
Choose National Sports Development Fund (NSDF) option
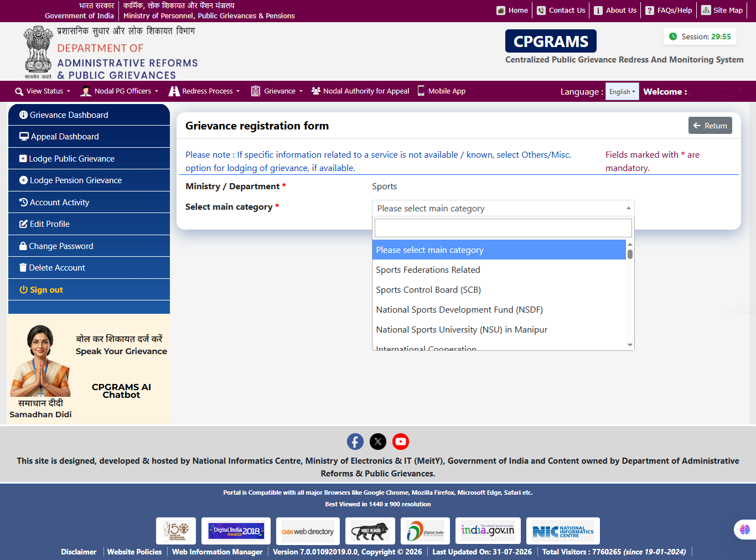coord(499,310)
